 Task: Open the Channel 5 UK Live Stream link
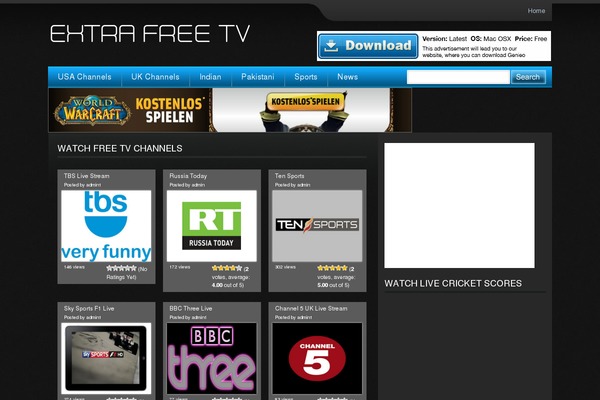(x=311, y=308)
